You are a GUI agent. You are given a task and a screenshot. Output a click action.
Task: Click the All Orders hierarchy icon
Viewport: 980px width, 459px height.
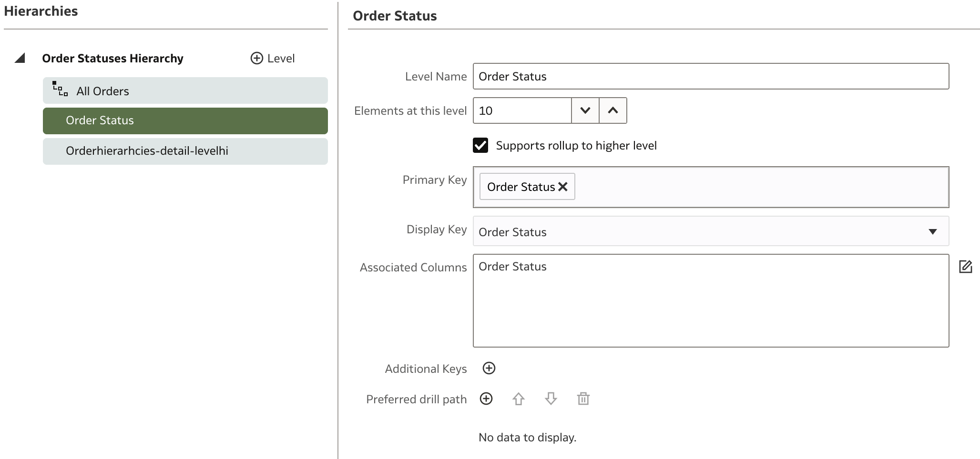(60, 89)
